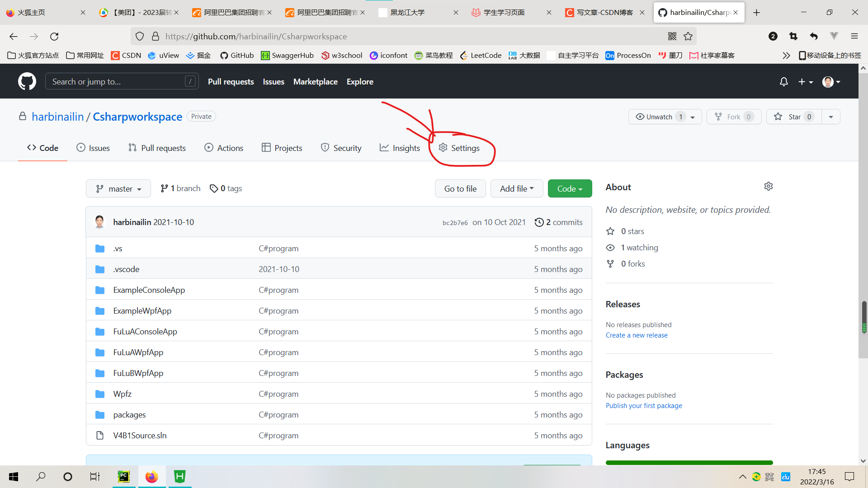Open the Marketplace menu
This screenshot has width=868, height=488.
click(x=315, y=82)
